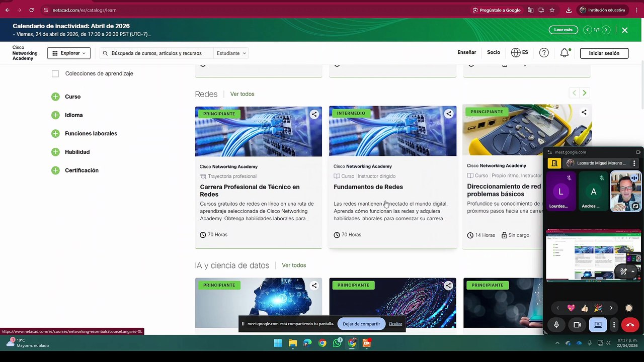The width and height of the screenshot is (644, 362).
Task: Open Chrome downloads icon
Action: click(x=569, y=10)
